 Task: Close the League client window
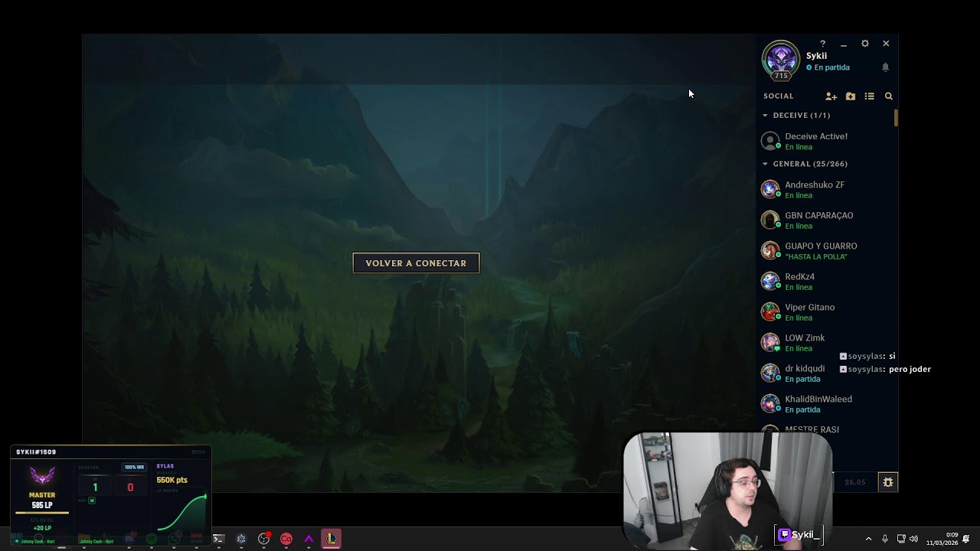886,44
